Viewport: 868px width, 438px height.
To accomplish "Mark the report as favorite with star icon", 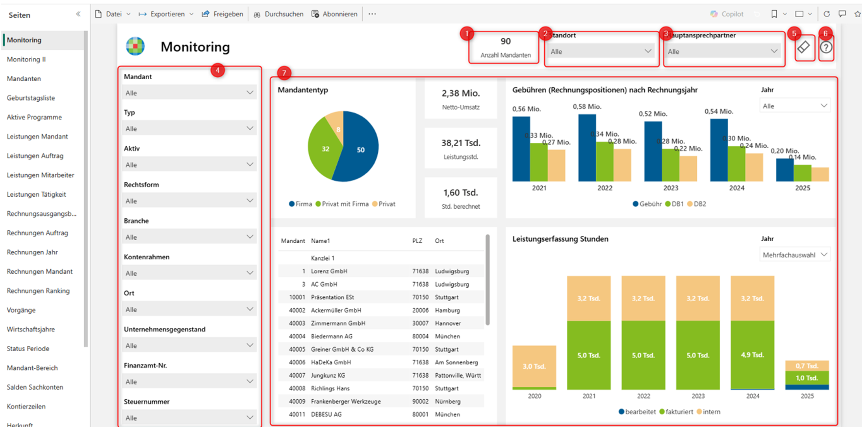I will pyautogui.click(x=857, y=14).
